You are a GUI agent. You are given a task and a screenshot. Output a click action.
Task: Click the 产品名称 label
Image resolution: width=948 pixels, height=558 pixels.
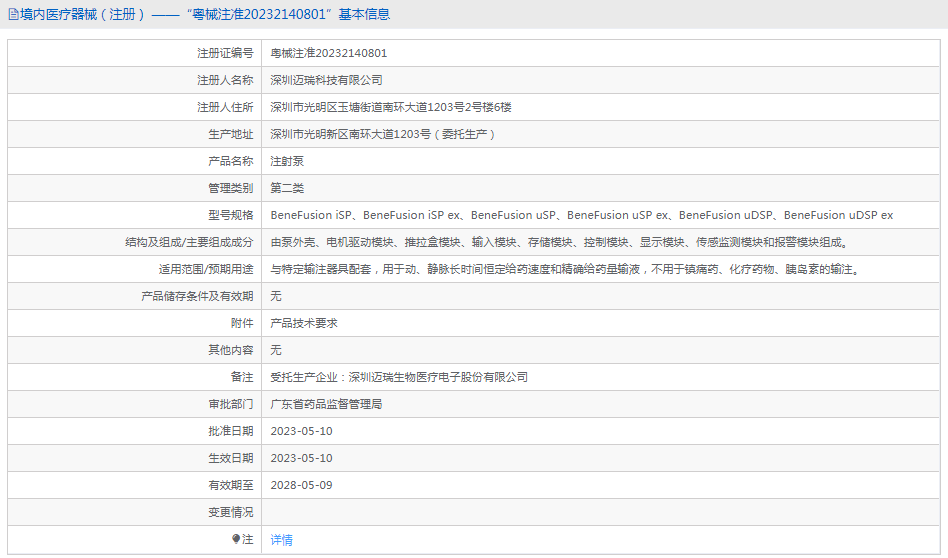(230, 161)
